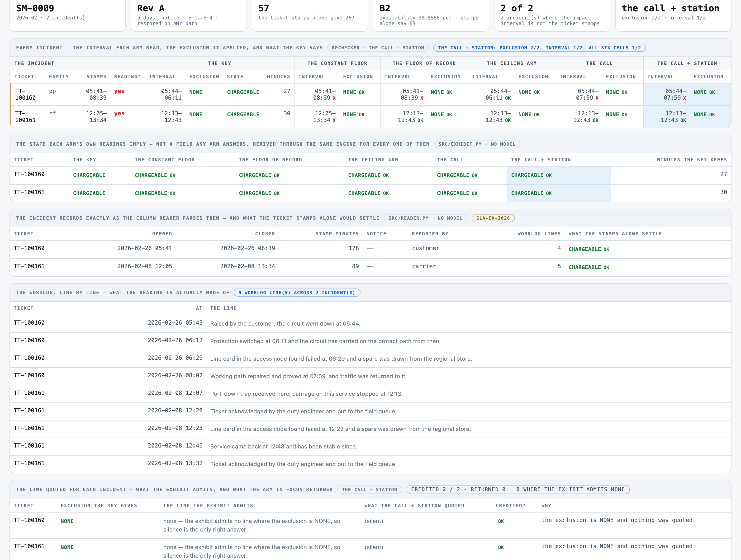Select the 06:12 protection switched worklog line

coord(370,341)
